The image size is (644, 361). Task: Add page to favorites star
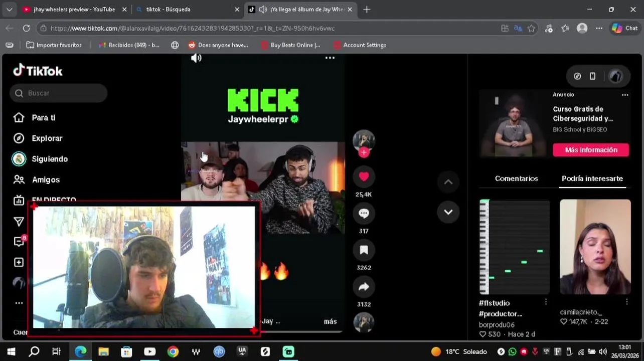(532, 29)
